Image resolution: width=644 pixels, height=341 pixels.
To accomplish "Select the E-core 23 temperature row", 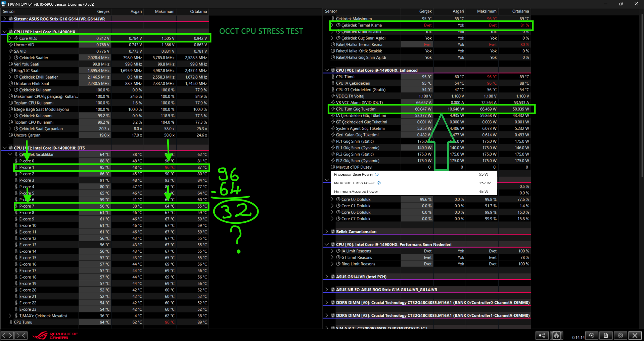I will click(x=104, y=309).
